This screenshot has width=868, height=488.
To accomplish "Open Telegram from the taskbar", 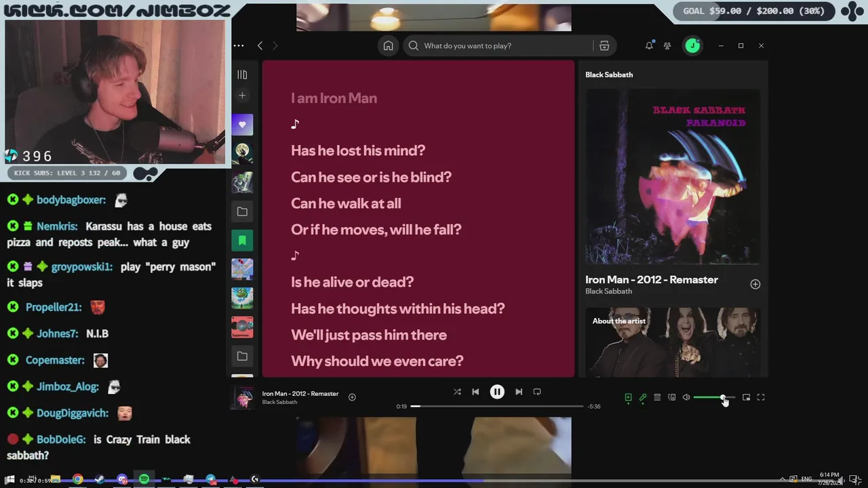I will coord(211,480).
